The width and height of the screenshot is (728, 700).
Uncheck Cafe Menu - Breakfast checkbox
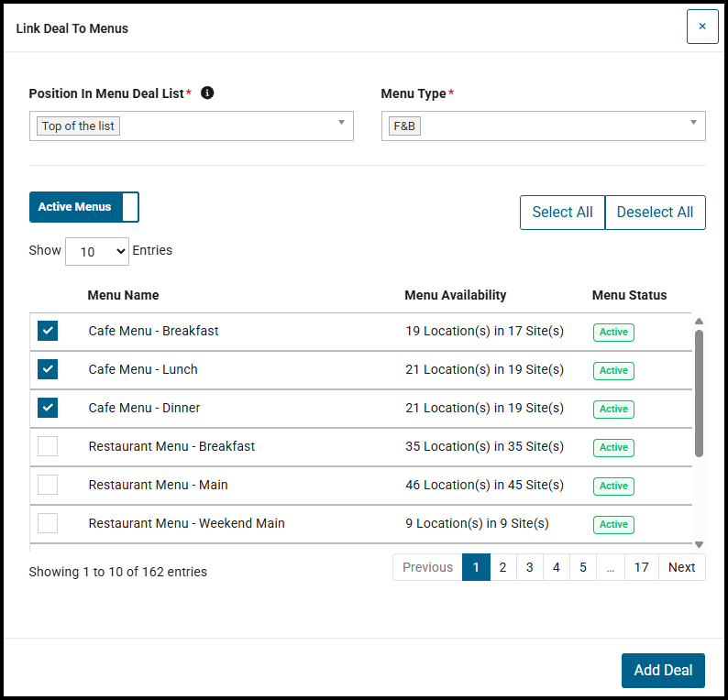[x=48, y=331]
